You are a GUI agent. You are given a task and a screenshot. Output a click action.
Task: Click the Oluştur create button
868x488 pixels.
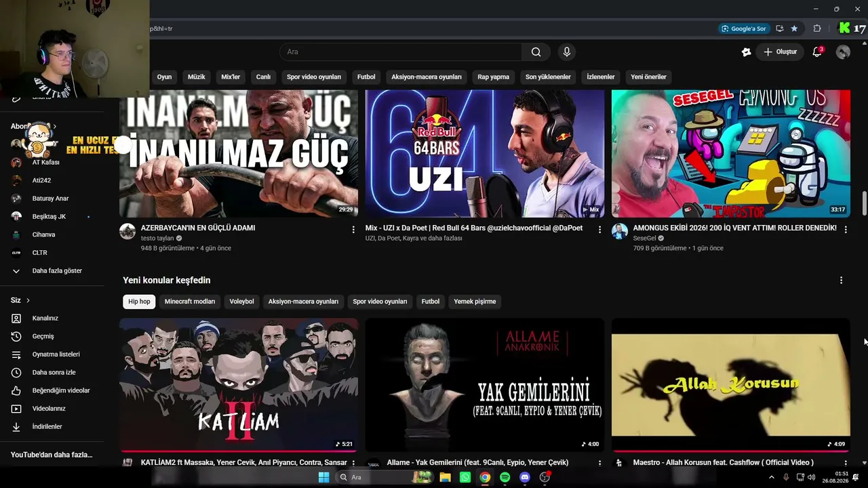(x=780, y=52)
